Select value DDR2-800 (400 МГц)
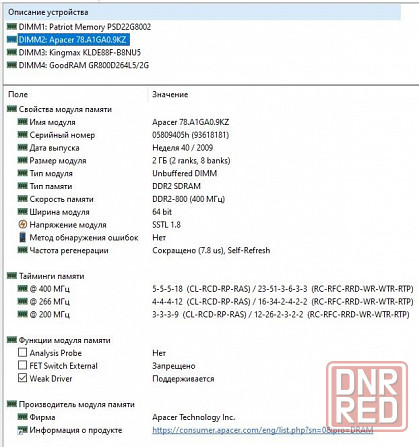Screen dimensions: 419x447 (x=189, y=199)
